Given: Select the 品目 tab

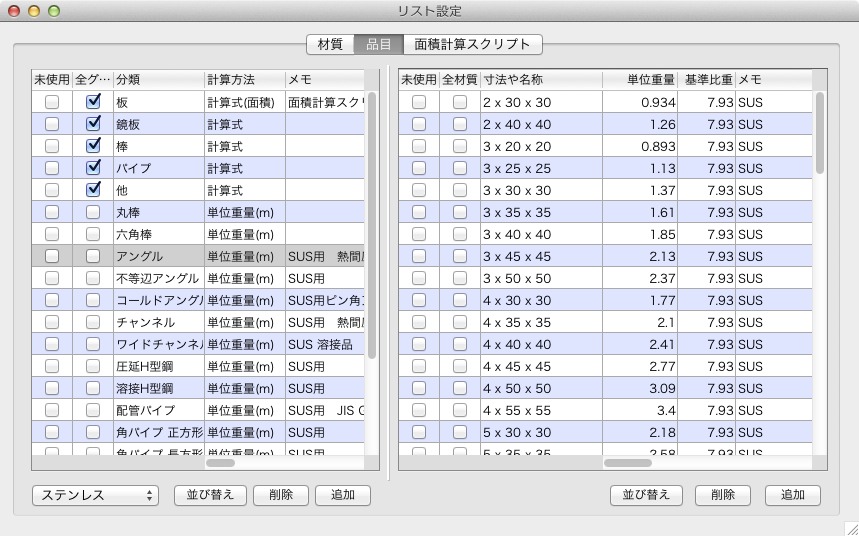Looking at the screenshot, I should (x=379, y=44).
